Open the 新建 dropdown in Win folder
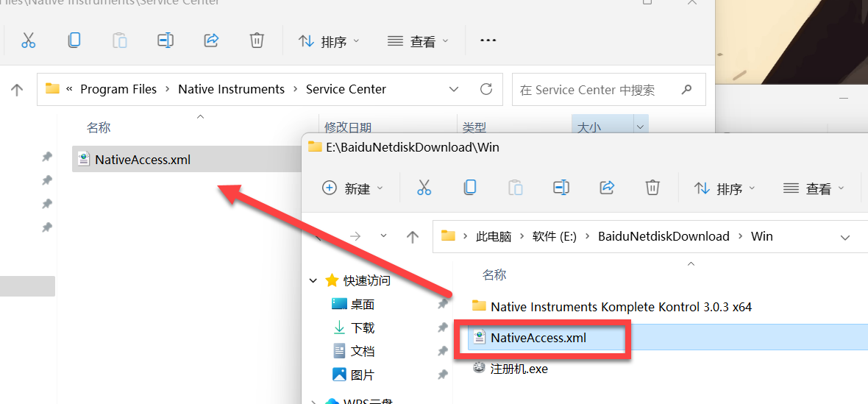Image resolution: width=868 pixels, height=404 pixels. 353,188
